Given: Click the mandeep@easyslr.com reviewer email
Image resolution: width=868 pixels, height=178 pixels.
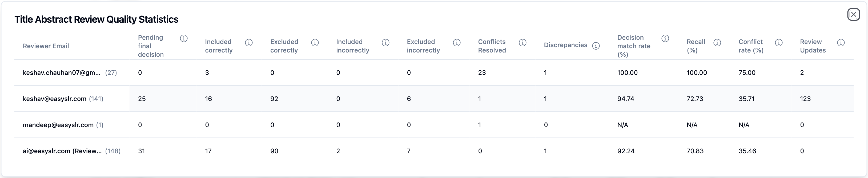Looking at the screenshot, I should (x=58, y=125).
